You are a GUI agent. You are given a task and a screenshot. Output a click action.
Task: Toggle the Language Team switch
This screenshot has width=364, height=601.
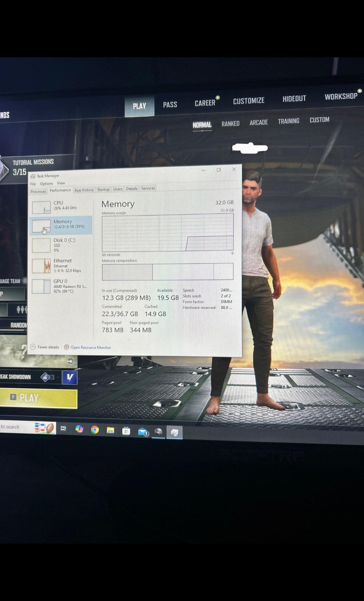(25, 281)
